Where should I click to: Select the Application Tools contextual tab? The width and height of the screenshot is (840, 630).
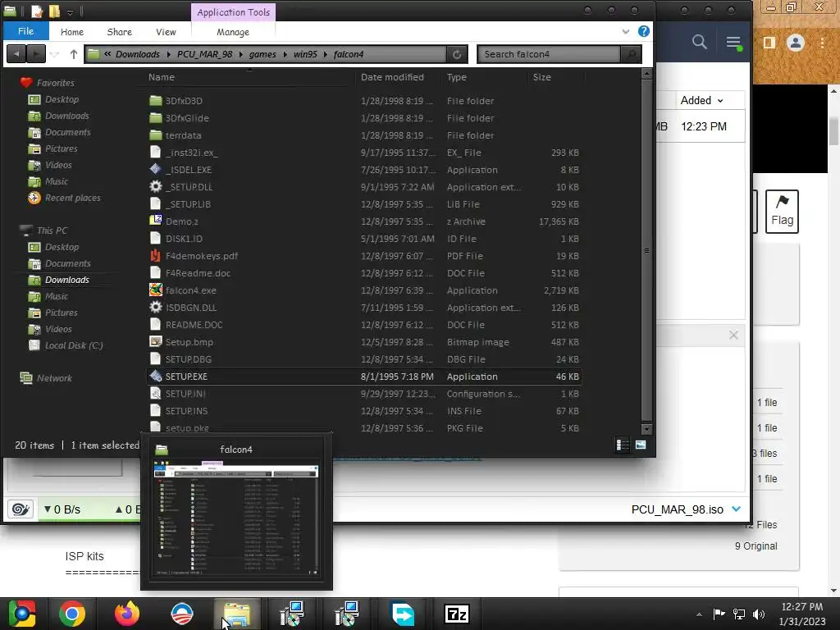[233, 12]
